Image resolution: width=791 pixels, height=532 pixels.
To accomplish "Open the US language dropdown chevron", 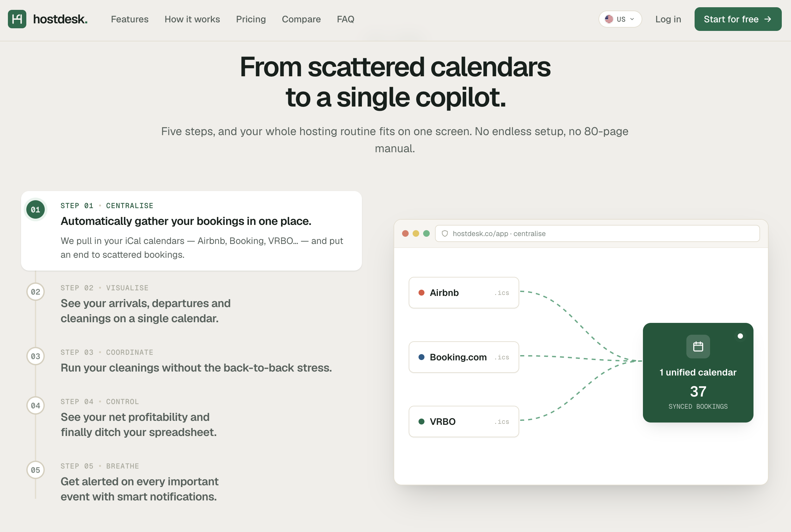I will (632, 19).
